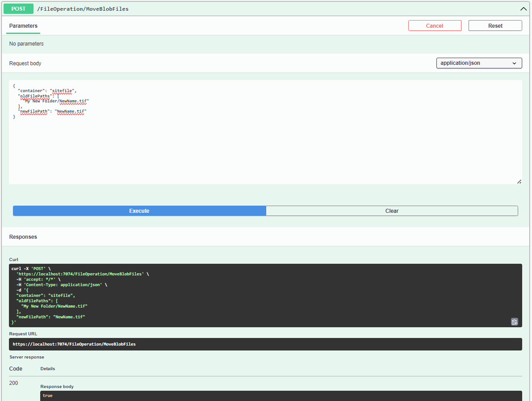Image resolution: width=532 pixels, height=401 pixels.
Task: Switch to the Parameters tab
Action: tap(23, 26)
